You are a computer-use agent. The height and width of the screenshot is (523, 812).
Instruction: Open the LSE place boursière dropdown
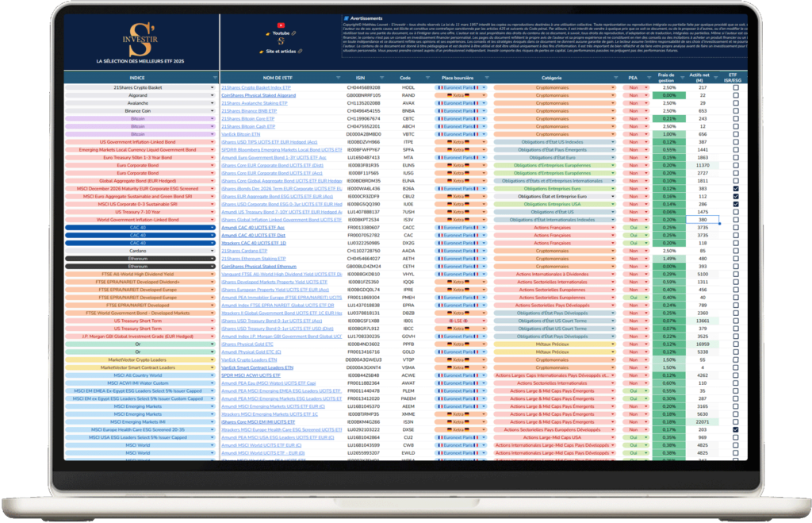click(x=484, y=321)
